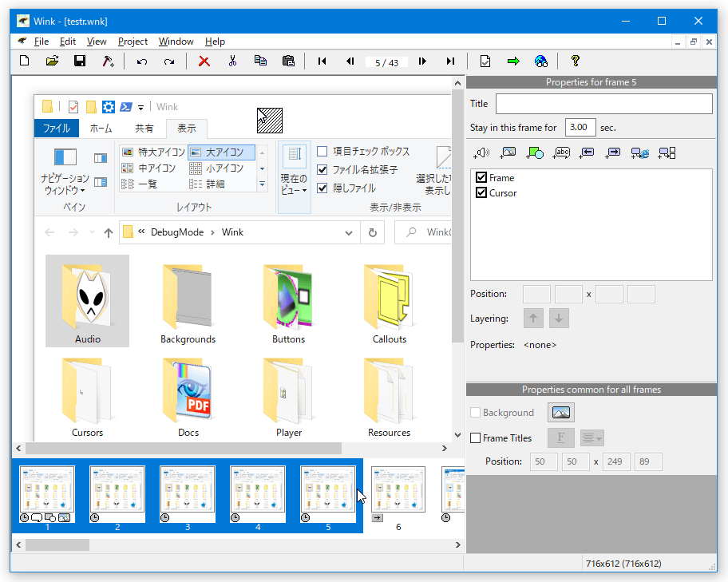The image size is (728, 582).
Task: Move layer down with the Layering down arrow
Action: tap(559, 319)
